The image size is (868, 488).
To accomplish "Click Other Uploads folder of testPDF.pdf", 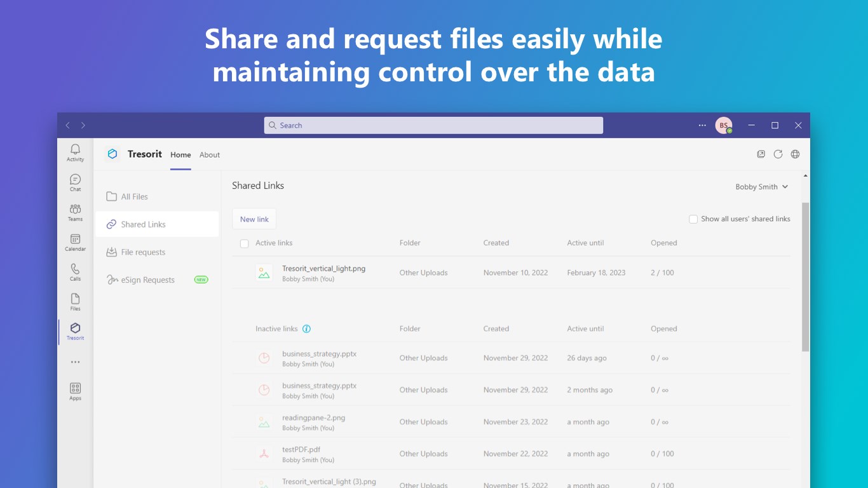I will tap(423, 454).
